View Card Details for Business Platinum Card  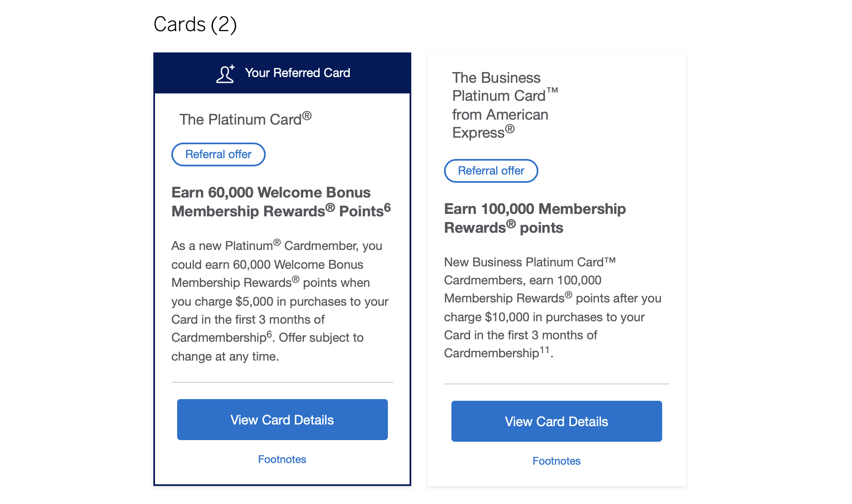556,421
